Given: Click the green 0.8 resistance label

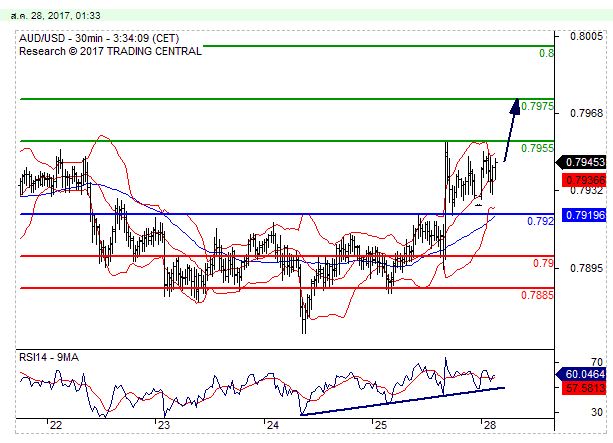Looking at the screenshot, I should pyautogui.click(x=546, y=53).
